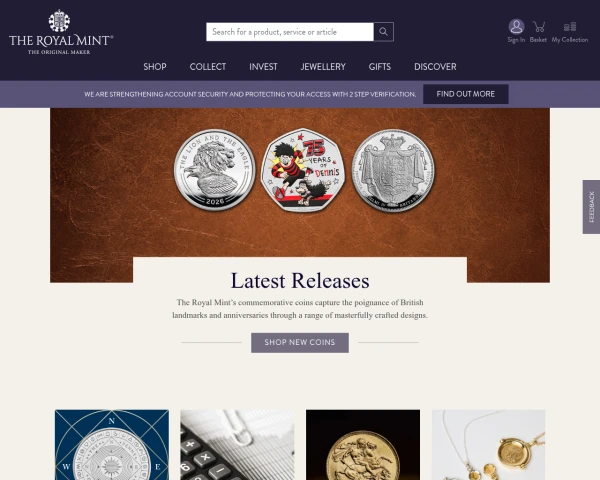
Task: Open the Basket cart icon
Action: [x=538, y=27]
